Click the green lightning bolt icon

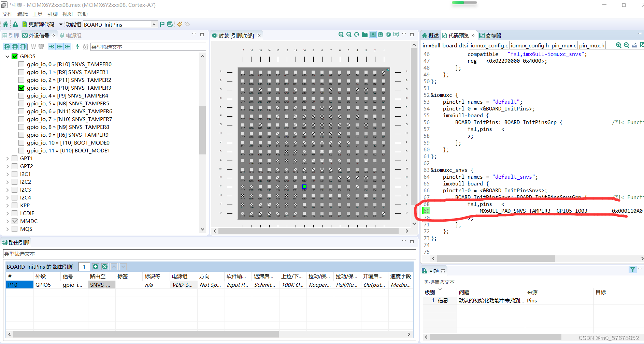[x=78, y=47]
